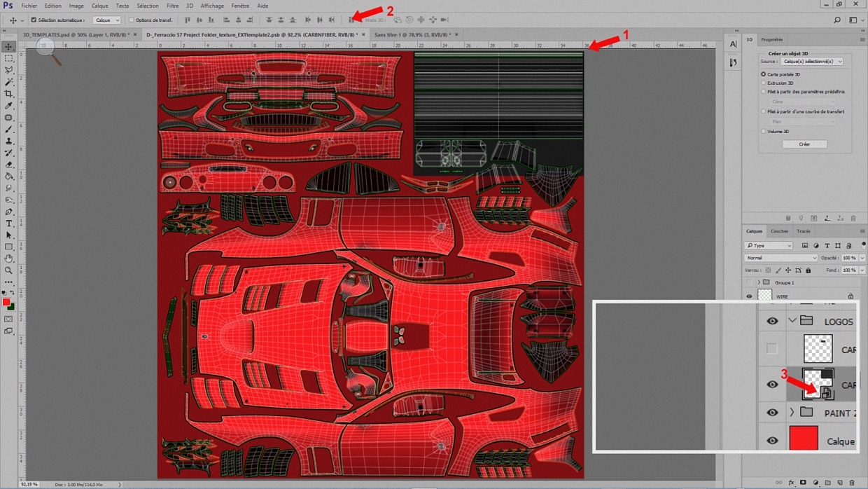
Task: Open the Tracés tab
Action: pyautogui.click(x=804, y=231)
